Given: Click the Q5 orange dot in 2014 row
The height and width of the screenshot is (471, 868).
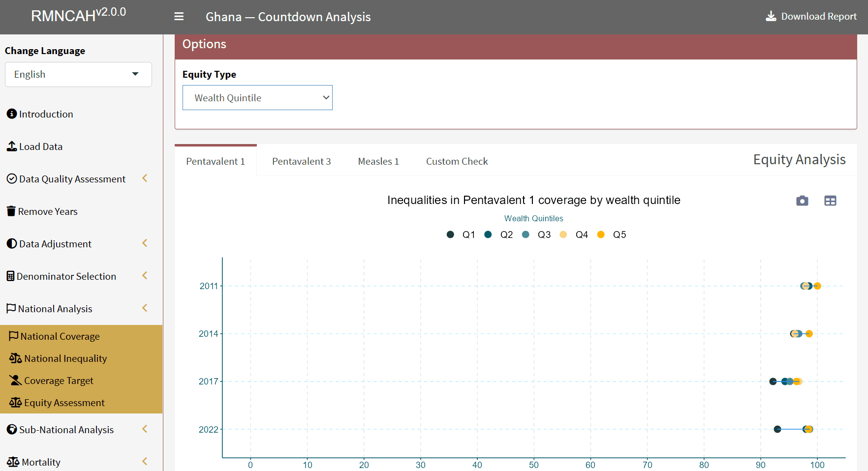Looking at the screenshot, I should (809, 334).
